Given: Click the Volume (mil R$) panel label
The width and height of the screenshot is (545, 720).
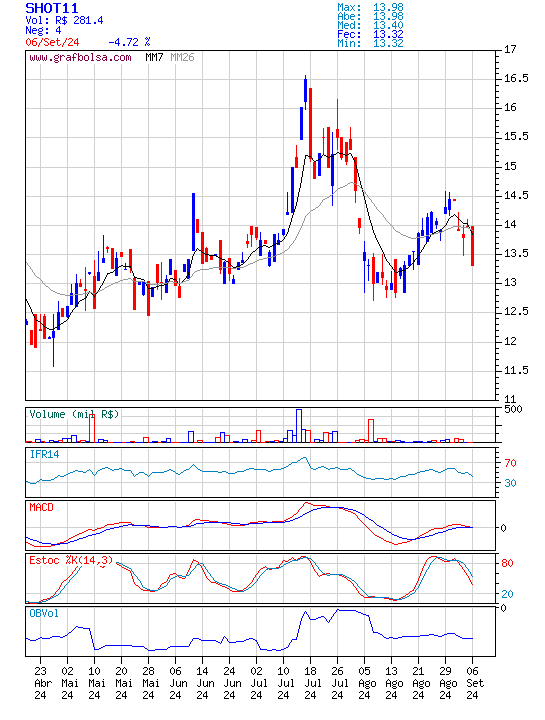Looking at the screenshot, I should coord(74,414).
